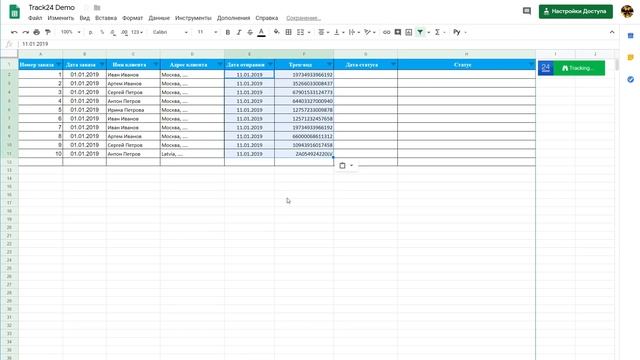Click the Redo arrow in the toolbar
The height and width of the screenshot is (360, 640).
pos(25,32)
